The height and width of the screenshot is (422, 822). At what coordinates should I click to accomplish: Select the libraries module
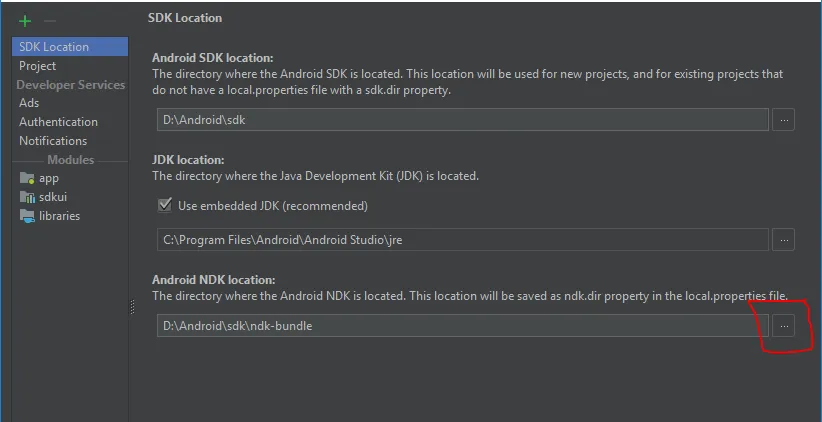pos(60,216)
